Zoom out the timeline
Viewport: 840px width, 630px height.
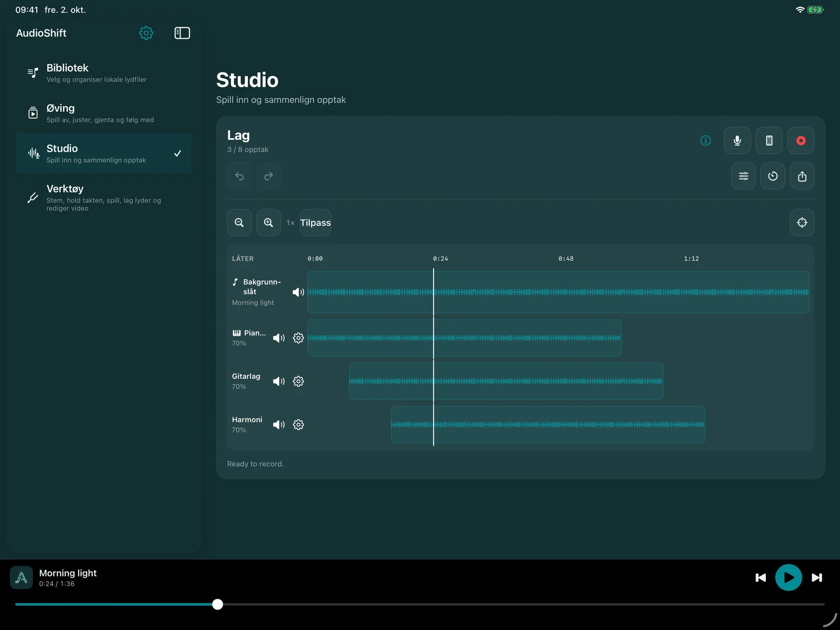pyautogui.click(x=239, y=223)
